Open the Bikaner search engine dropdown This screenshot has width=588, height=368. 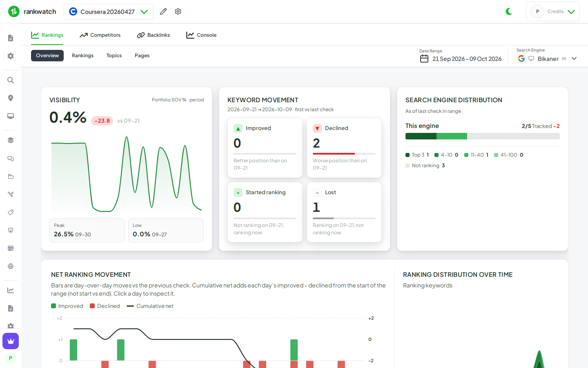point(547,58)
